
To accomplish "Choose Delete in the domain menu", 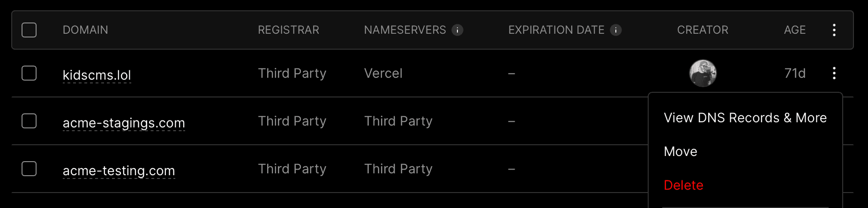I will point(683,185).
